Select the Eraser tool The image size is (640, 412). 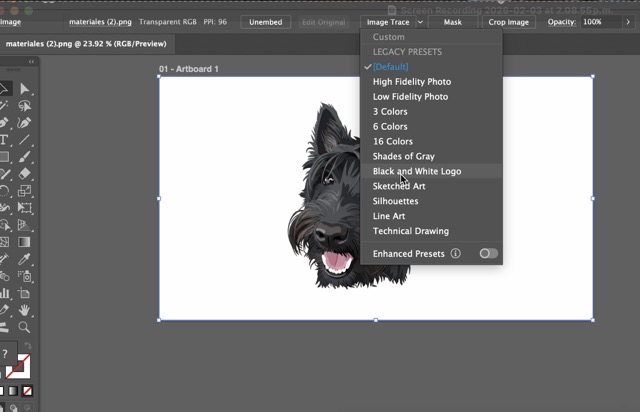click(24, 174)
